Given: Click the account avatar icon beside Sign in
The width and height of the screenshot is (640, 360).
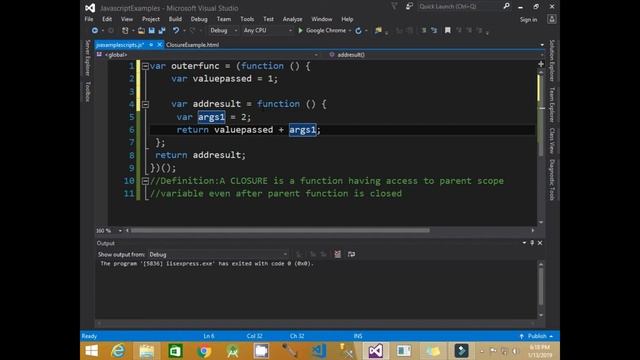Looking at the screenshot, I should tap(551, 19).
